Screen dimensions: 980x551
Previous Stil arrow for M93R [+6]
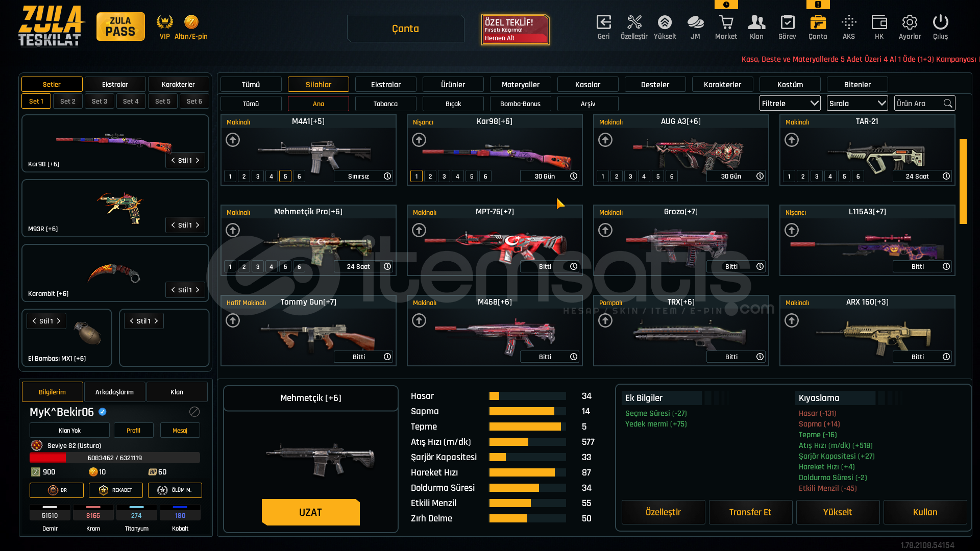point(173,225)
